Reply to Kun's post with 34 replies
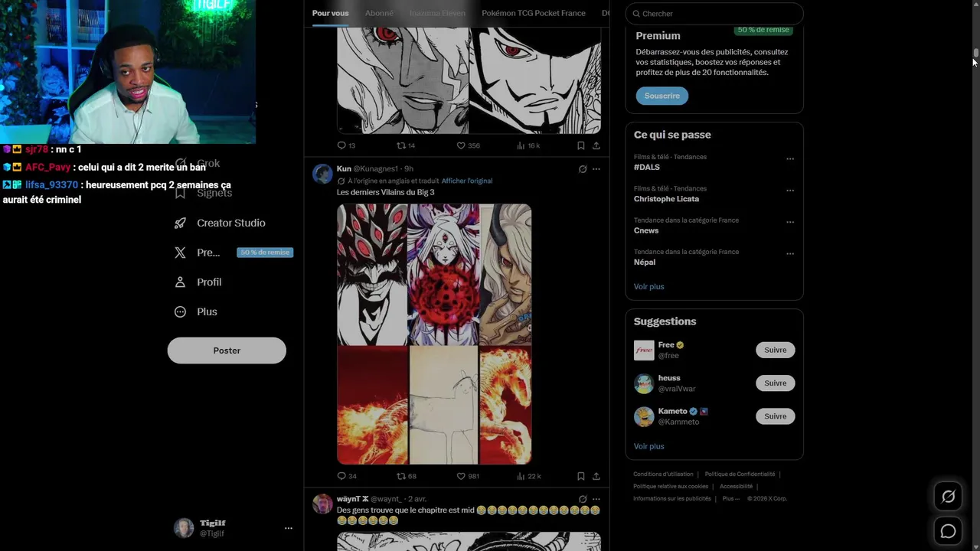The image size is (980, 551). click(x=347, y=476)
